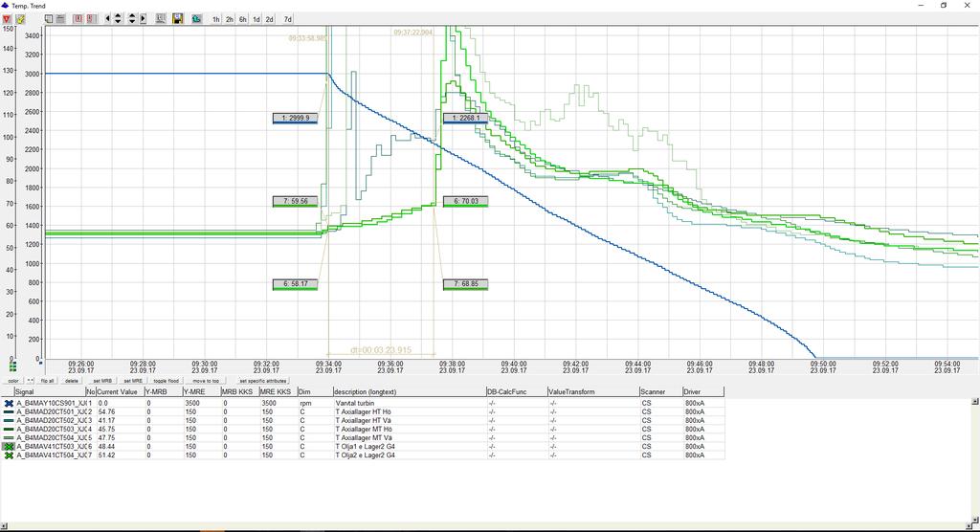
Task: Set the time range to 2h
Action: 230,19
